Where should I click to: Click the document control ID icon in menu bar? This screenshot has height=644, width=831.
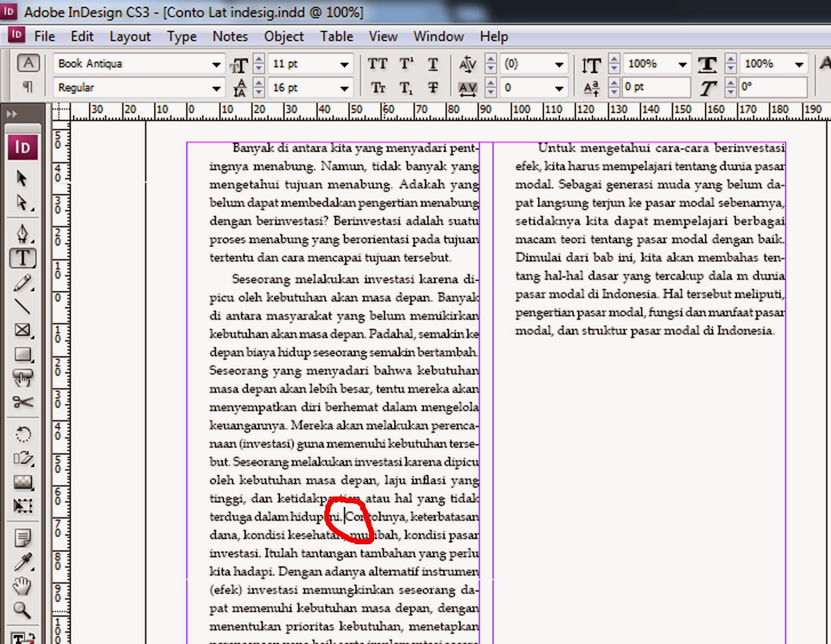[17, 35]
